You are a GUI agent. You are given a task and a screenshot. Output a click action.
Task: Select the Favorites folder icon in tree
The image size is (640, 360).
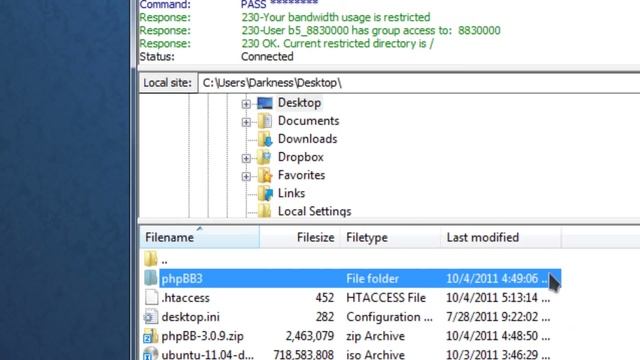point(265,175)
